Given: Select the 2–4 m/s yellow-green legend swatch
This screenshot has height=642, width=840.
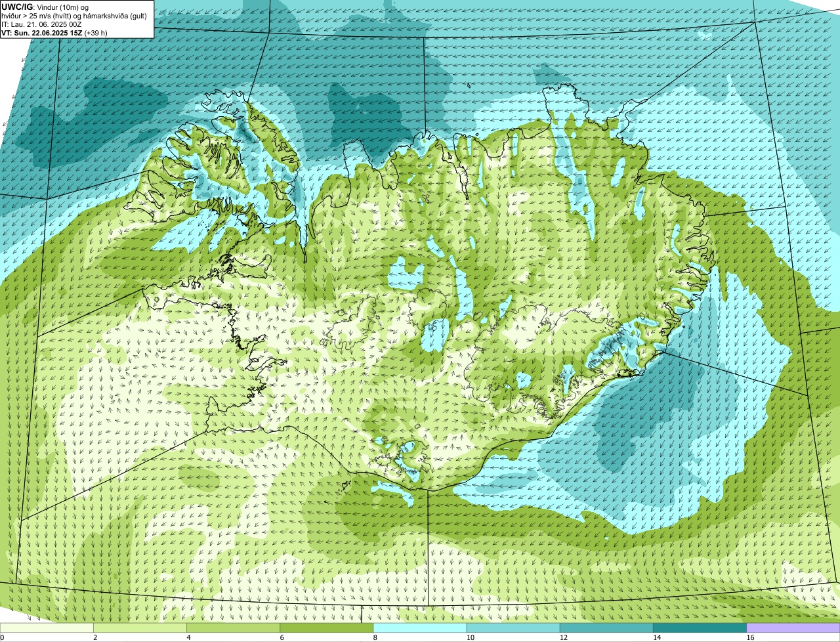Looking at the screenshot, I should tap(141, 628).
